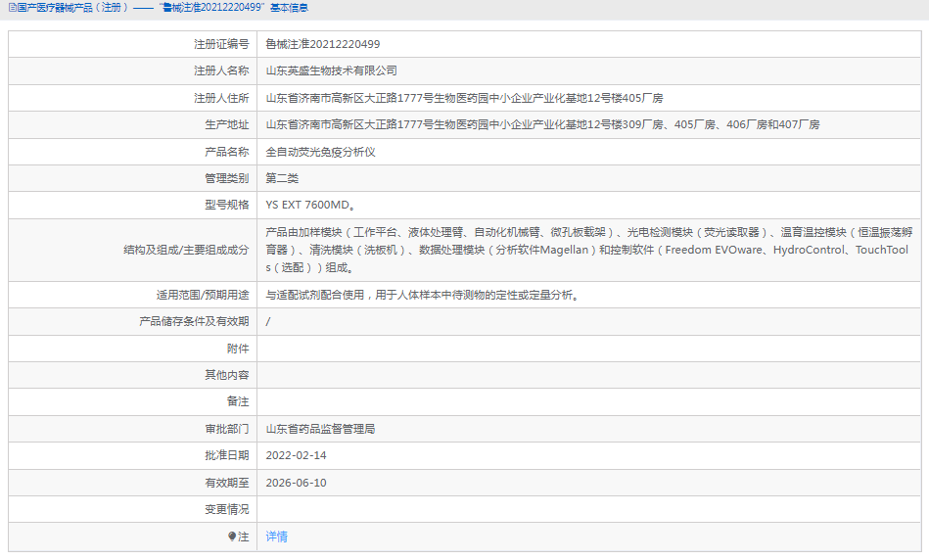929x560 pixels.
Task: Click the 型号规格 label
Action: pos(227,205)
